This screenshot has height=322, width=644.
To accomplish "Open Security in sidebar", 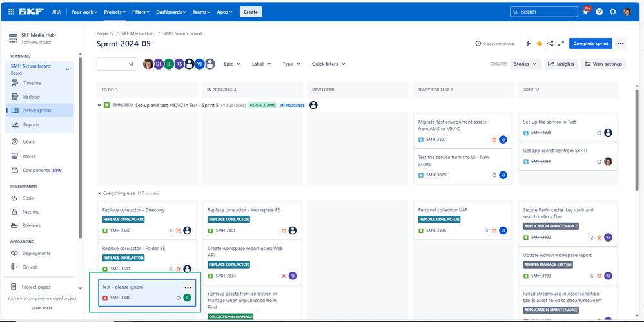I will point(40,212).
